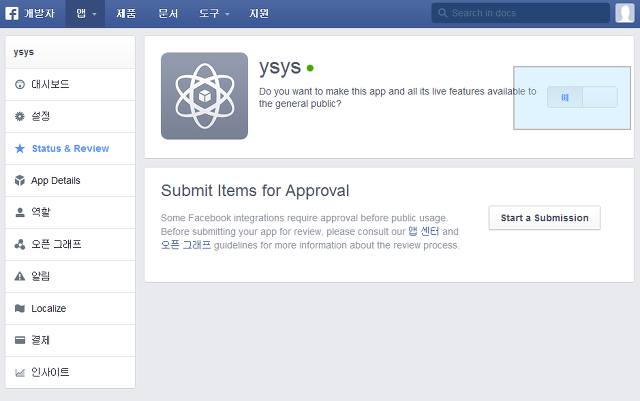Go to 개발자 home label

tap(39, 13)
